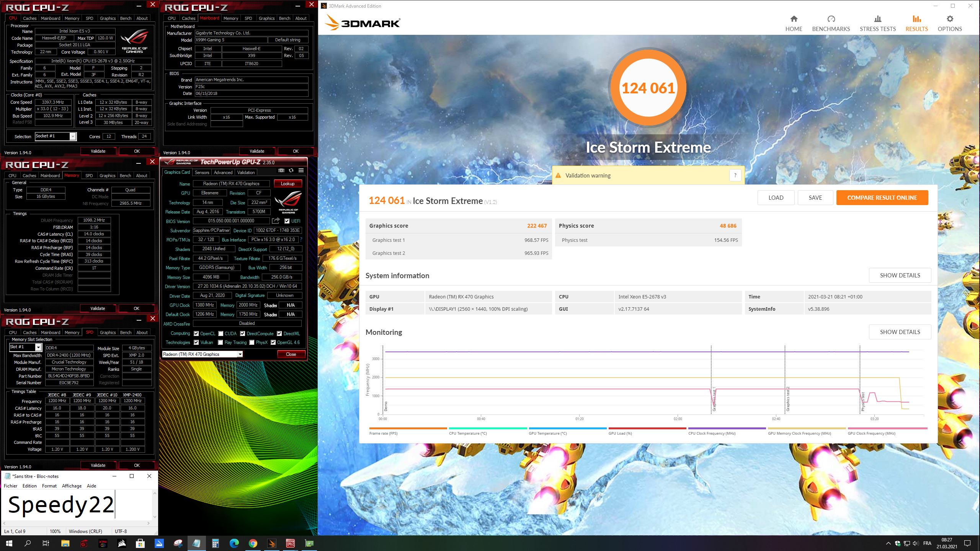
Task: Open Windows Start menu
Action: tap(9, 543)
